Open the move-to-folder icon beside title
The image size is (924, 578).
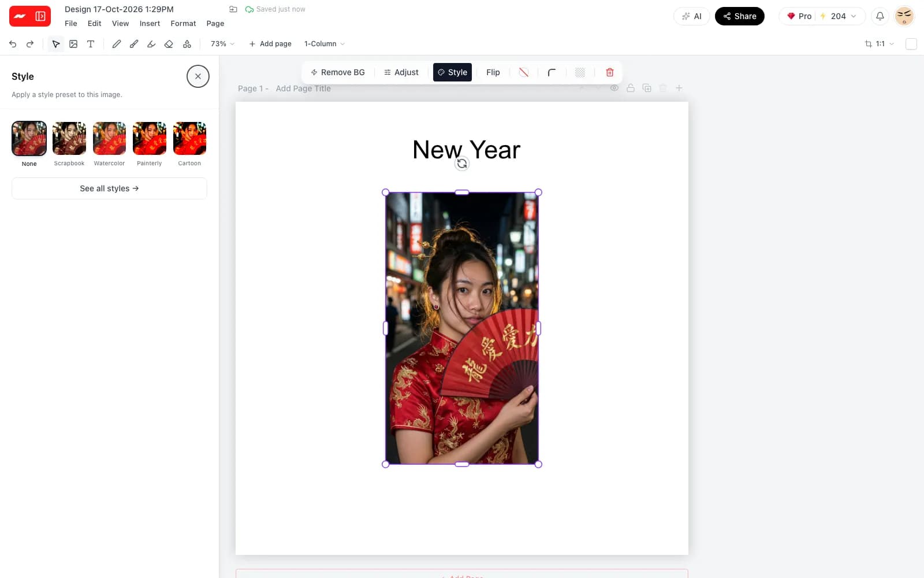pos(233,9)
